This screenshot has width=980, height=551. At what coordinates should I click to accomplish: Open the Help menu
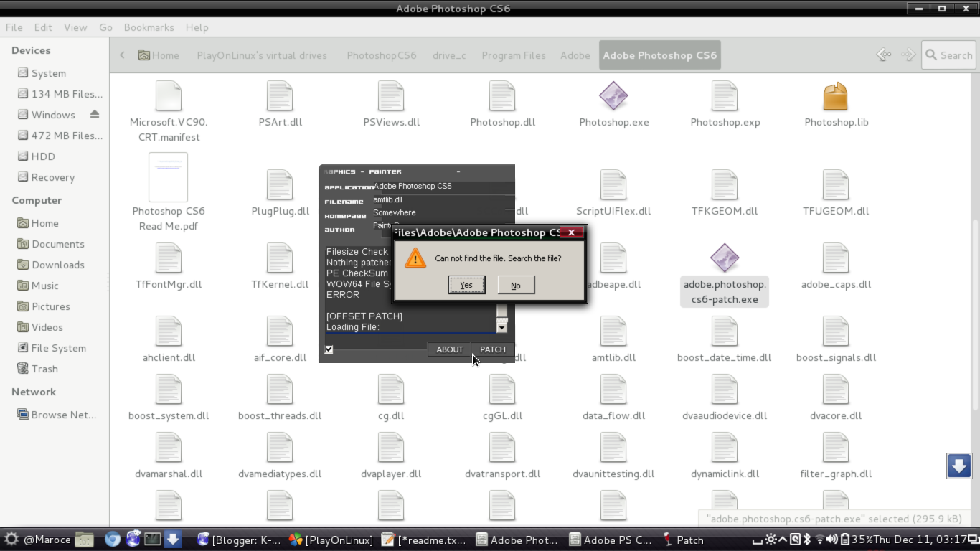click(x=197, y=27)
